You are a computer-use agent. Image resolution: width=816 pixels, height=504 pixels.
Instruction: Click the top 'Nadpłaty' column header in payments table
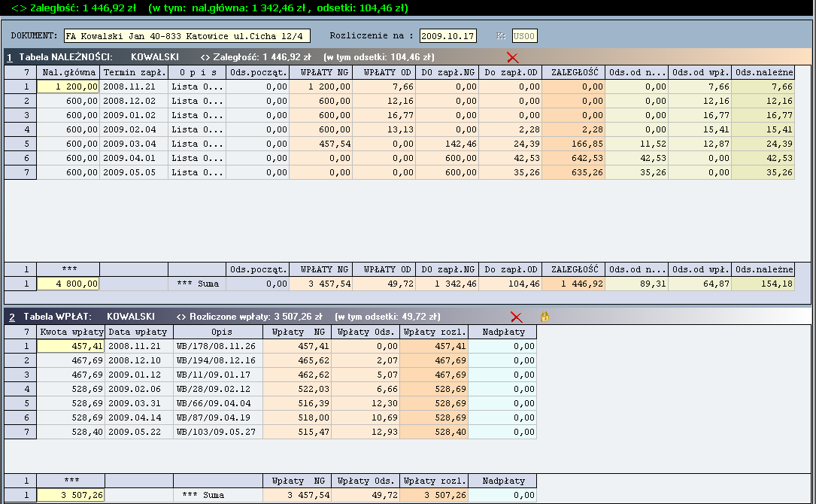click(502, 332)
